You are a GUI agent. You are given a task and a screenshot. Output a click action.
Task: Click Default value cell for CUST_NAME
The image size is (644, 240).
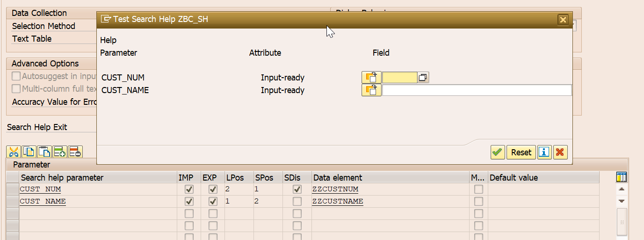point(543,202)
